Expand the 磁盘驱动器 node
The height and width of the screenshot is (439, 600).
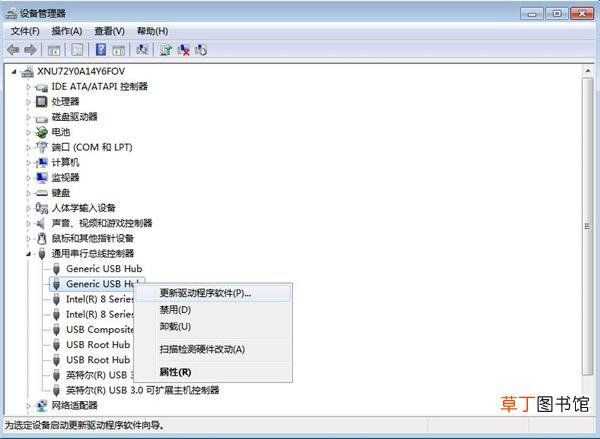[x=28, y=117]
